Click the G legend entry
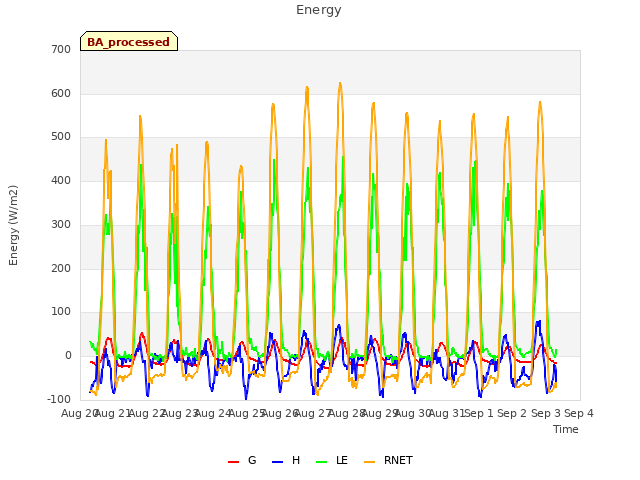 coord(242,460)
